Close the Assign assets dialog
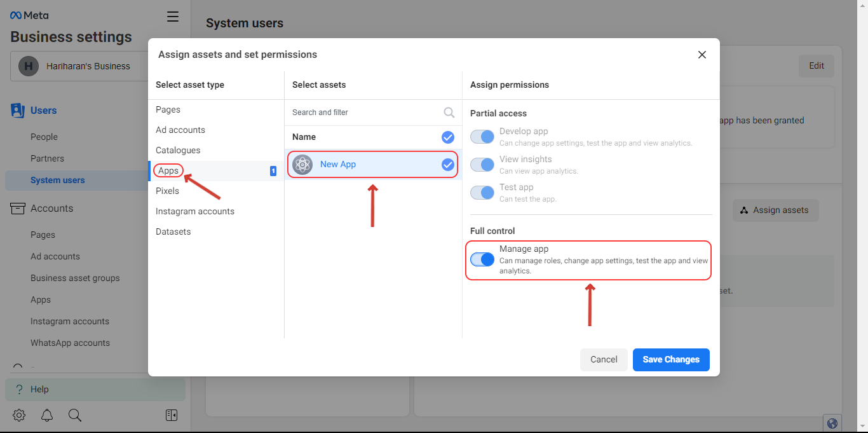868x433 pixels. coord(702,55)
